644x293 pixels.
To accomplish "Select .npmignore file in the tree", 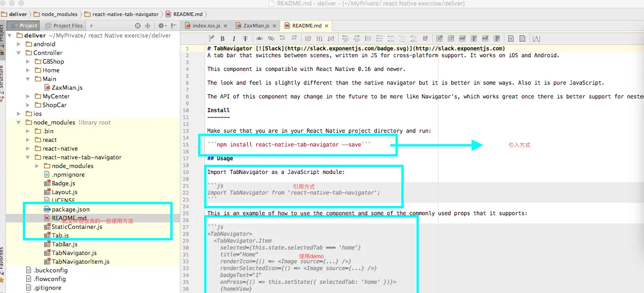I will [x=65, y=175].
